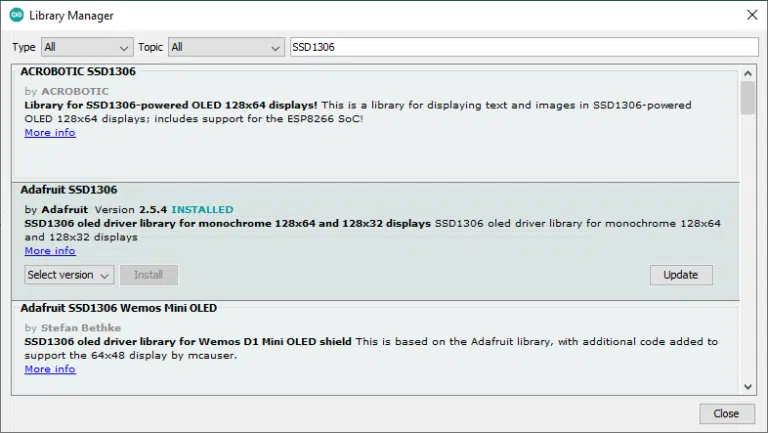768x433 pixels.
Task: Click the Arduino logo icon in title bar
Action: click(16, 15)
